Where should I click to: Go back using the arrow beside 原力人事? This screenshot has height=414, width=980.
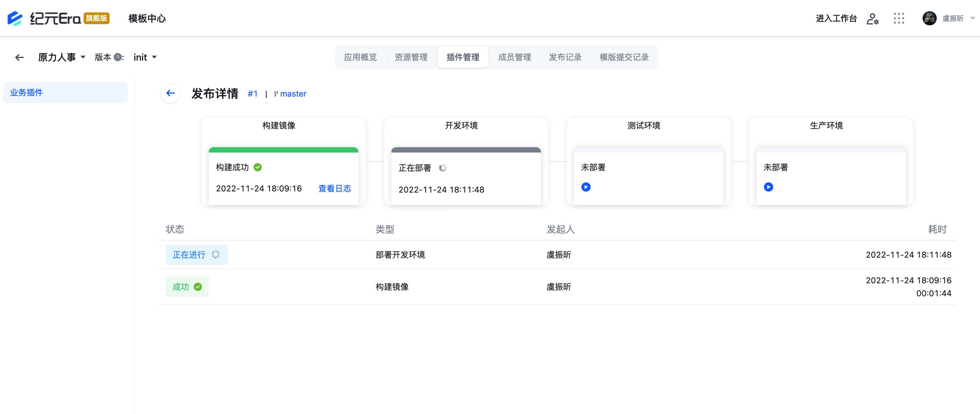19,57
